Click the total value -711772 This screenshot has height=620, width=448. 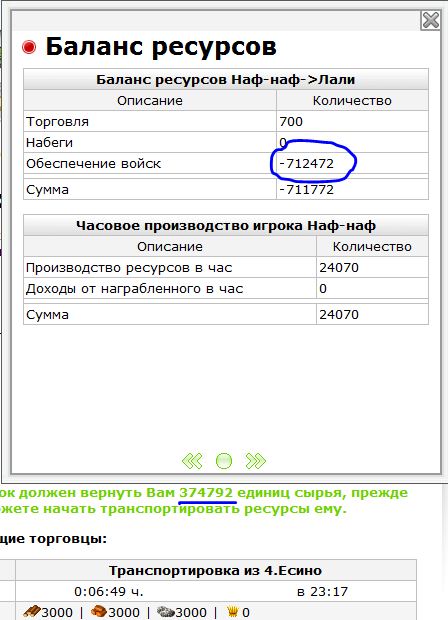pos(307,189)
